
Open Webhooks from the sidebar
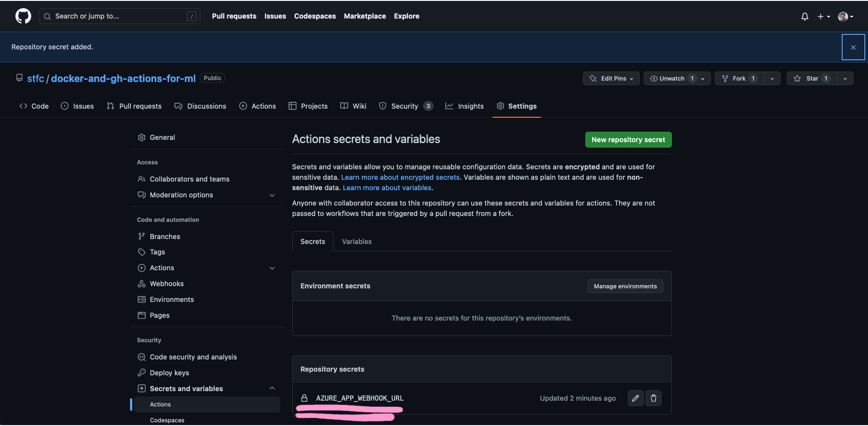[x=166, y=283]
